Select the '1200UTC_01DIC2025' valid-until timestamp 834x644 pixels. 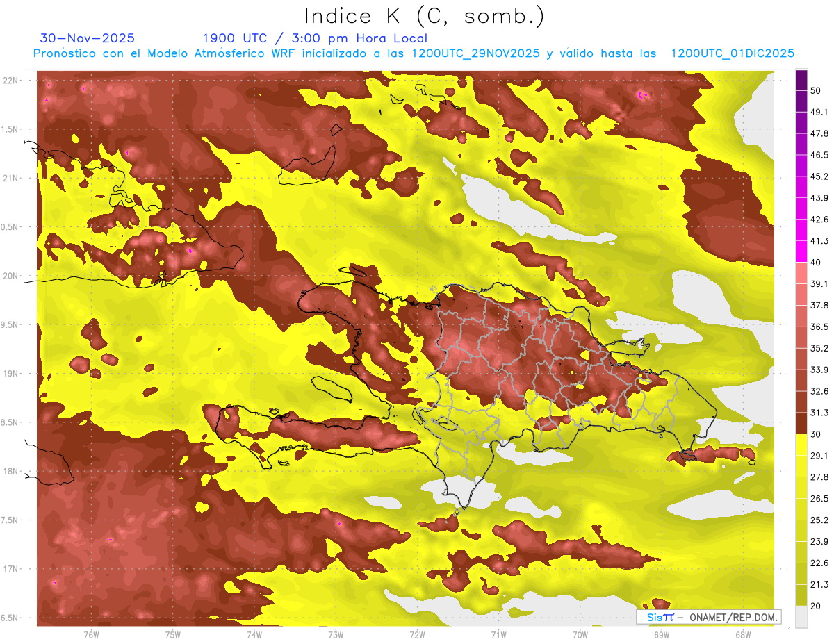click(x=733, y=53)
